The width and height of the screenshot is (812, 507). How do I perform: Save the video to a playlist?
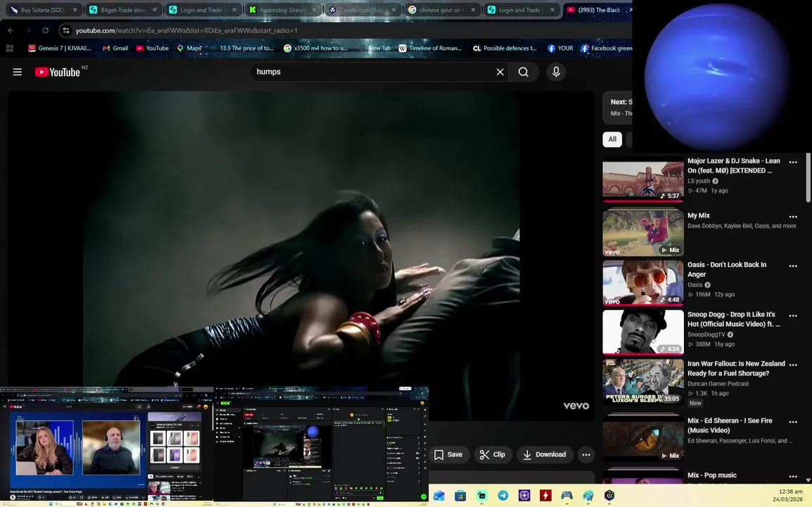pos(448,455)
